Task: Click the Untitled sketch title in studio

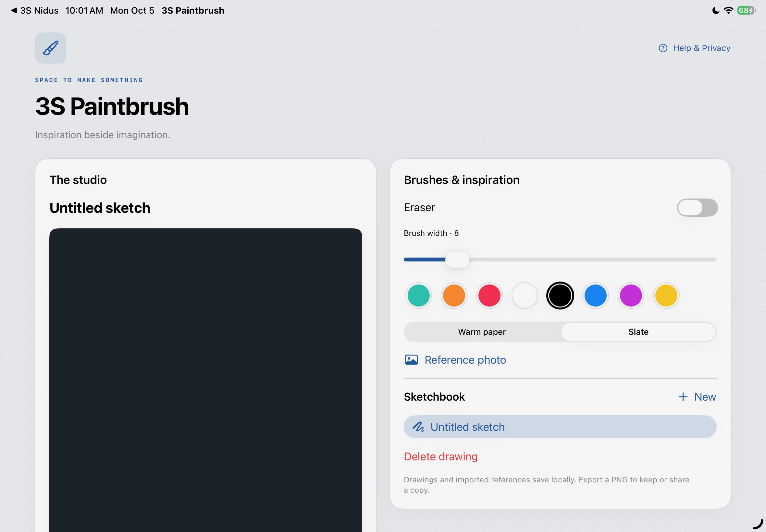Action: click(x=100, y=208)
